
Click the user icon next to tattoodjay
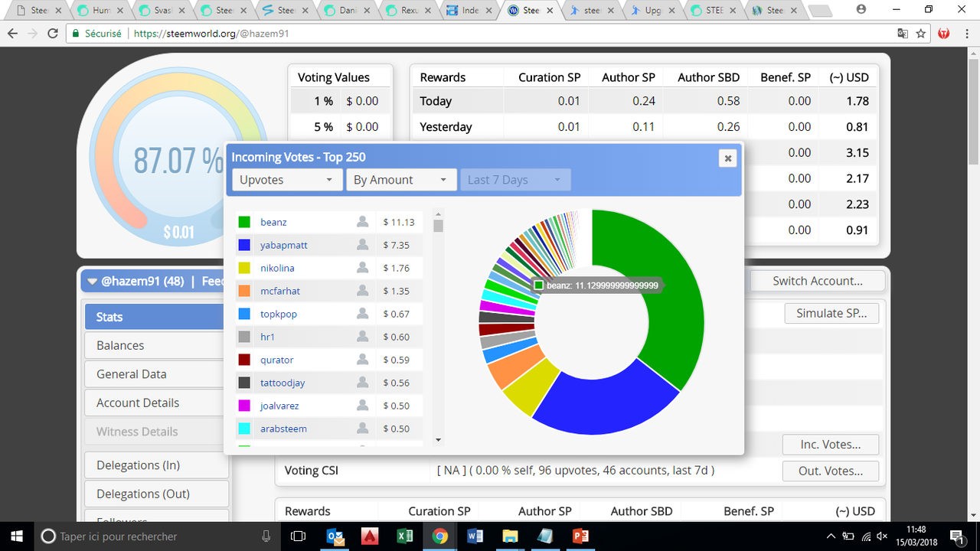(x=363, y=383)
